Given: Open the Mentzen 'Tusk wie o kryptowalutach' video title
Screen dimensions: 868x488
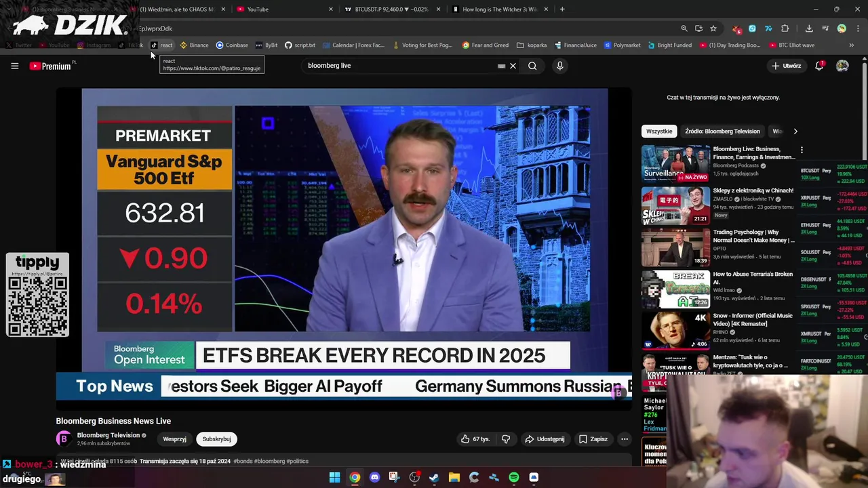Looking at the screenshot, I should pos(751,361).
